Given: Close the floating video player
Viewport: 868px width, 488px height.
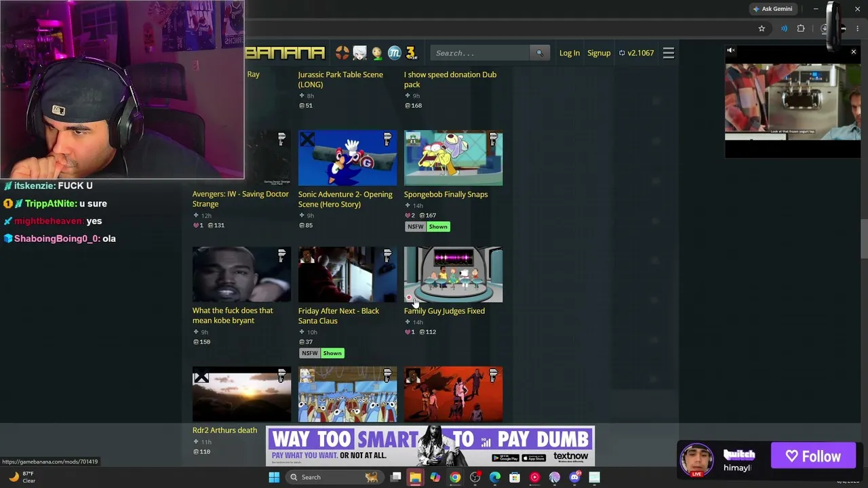Looking at the screenshot, I should [854, 52].
